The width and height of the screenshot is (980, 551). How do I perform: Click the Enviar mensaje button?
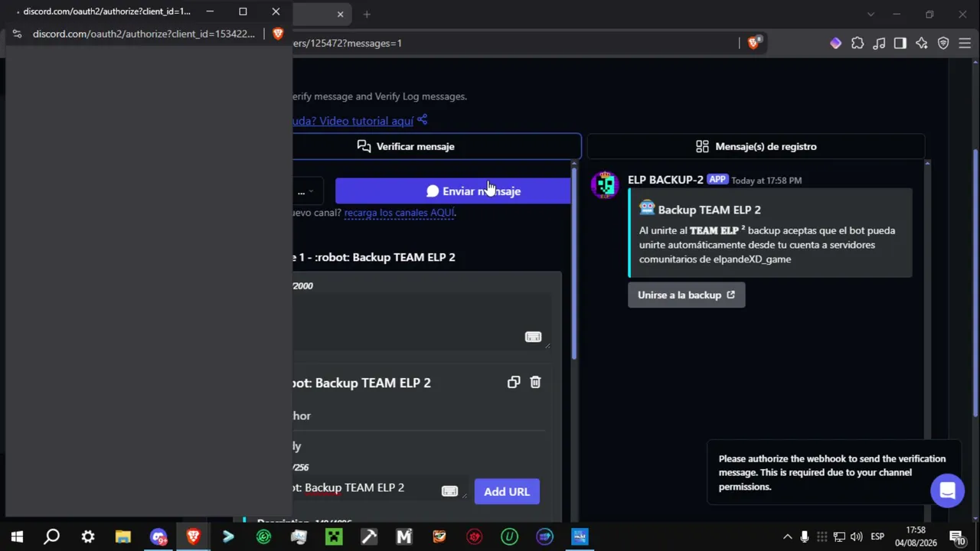(x=452, y=191)
